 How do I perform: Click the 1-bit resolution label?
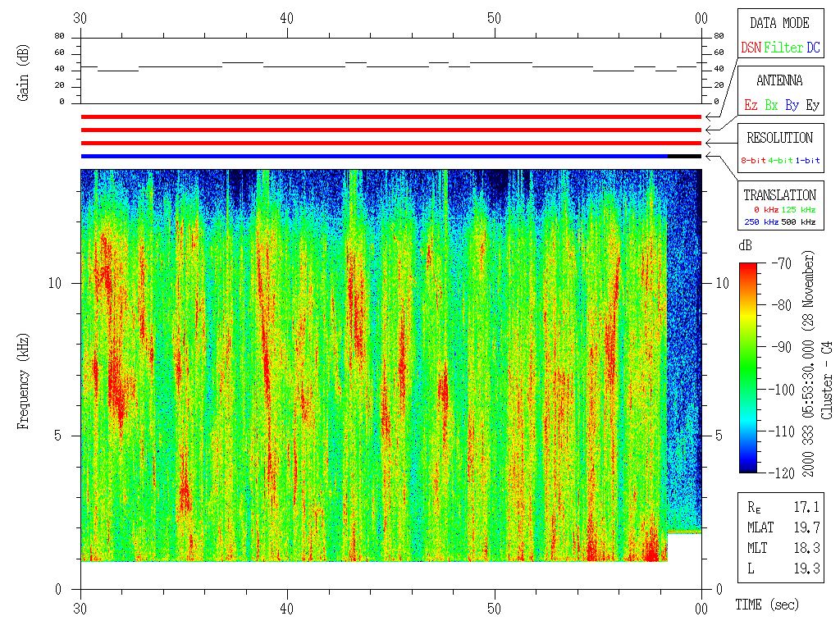tap(808, 161)
